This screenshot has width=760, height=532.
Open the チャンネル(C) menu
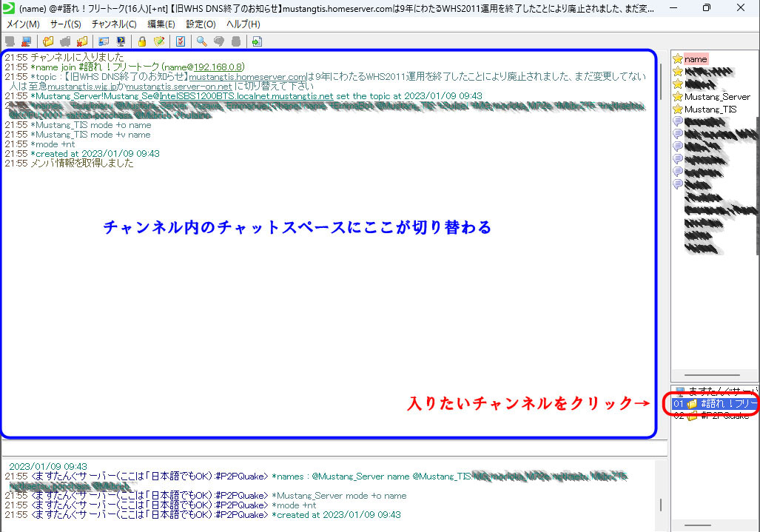pyautogui.click(x=114, y=24)
